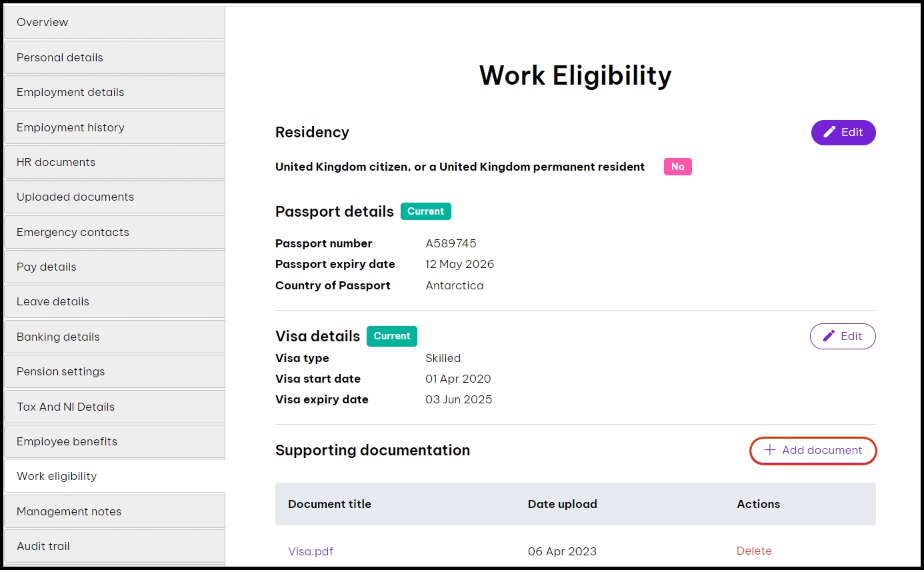Open the Overview tab

[x=114, y=23]
